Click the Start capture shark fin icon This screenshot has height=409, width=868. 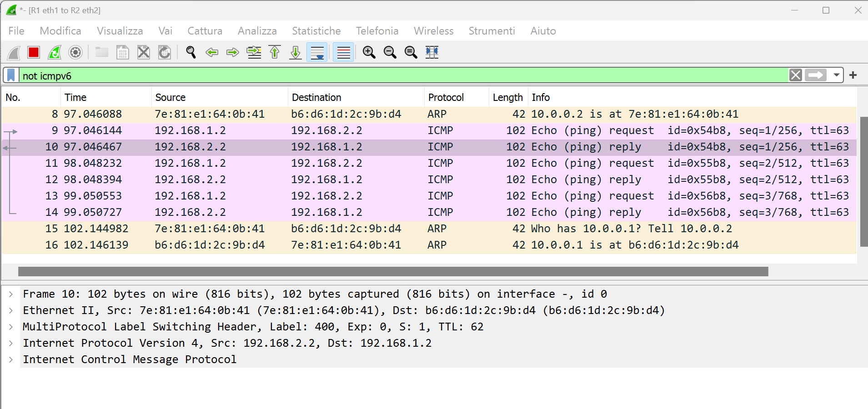click(14, 52)
